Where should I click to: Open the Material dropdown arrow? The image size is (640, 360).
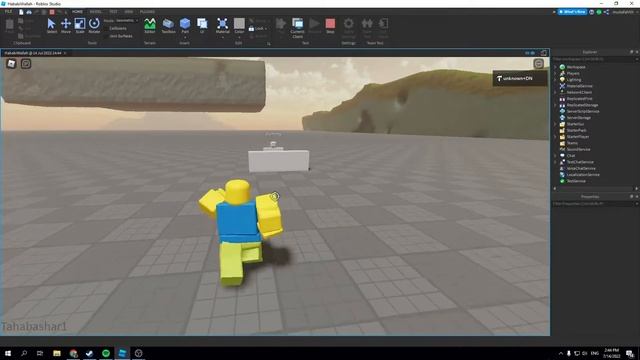(222, 38)
